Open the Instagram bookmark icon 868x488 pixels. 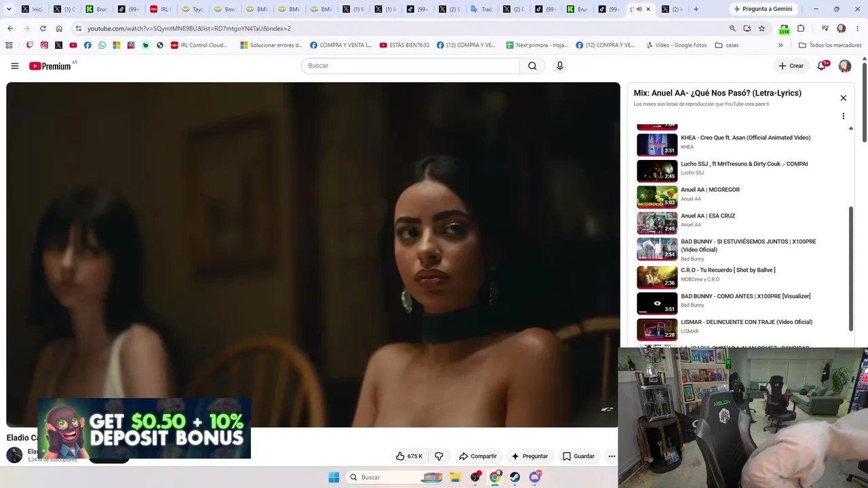(44, 45)
